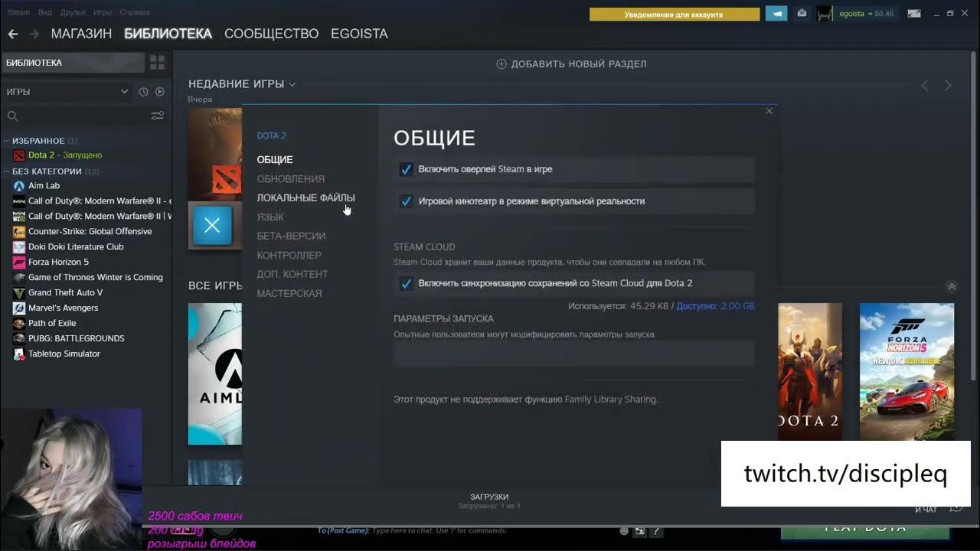Toggle Steam overlay in game checkbox
This screenshot has width=980, height=551.
407,169
